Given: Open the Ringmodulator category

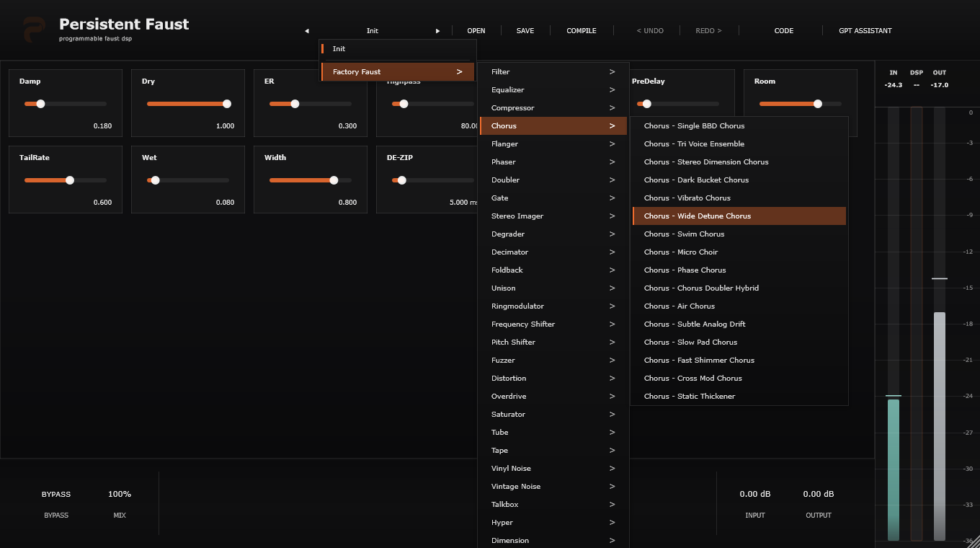Looking at the screenshot, I should 553,306.
